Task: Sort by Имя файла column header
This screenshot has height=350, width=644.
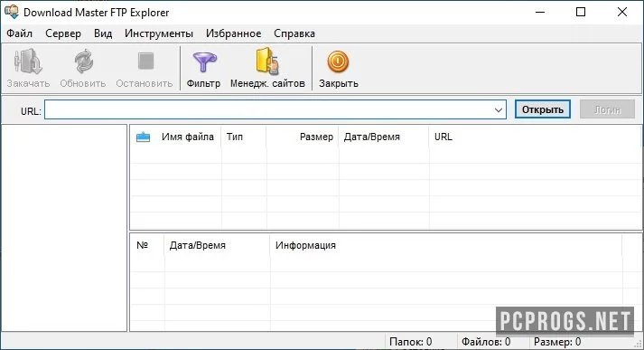Action: click(188, 137)
